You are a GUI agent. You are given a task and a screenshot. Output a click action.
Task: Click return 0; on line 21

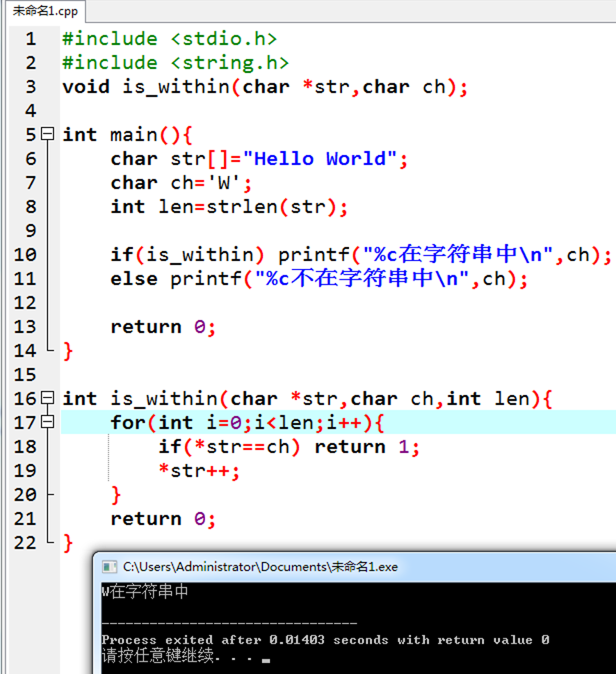163,519
